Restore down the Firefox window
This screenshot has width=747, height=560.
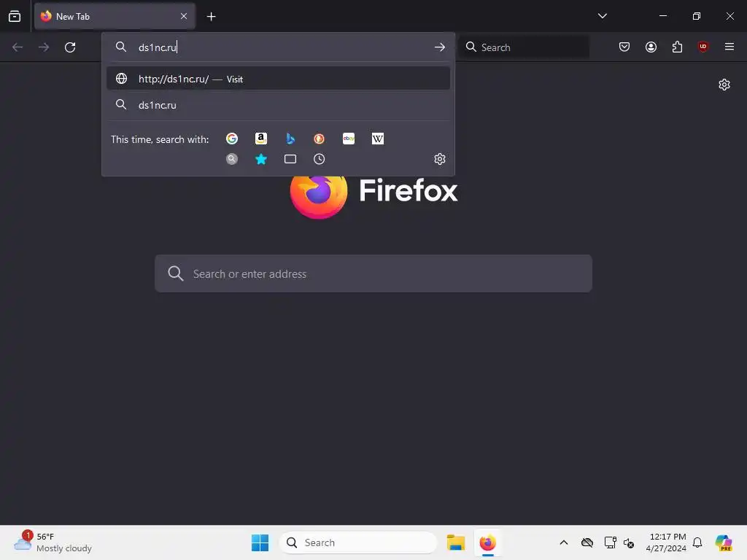tap(696, 16)
